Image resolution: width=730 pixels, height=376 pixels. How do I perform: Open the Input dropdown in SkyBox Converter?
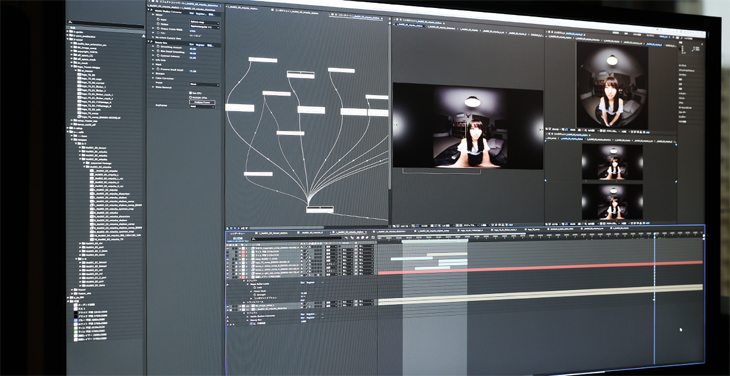click(x=205, y=22)
